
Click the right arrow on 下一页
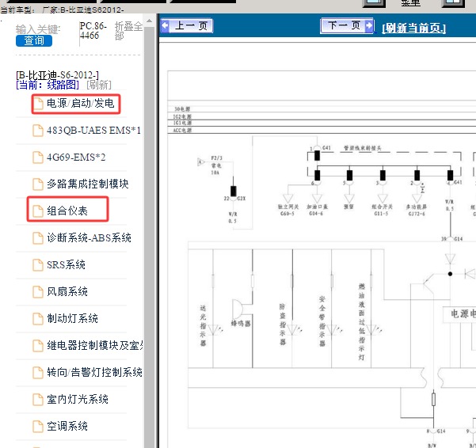[369, 25]
